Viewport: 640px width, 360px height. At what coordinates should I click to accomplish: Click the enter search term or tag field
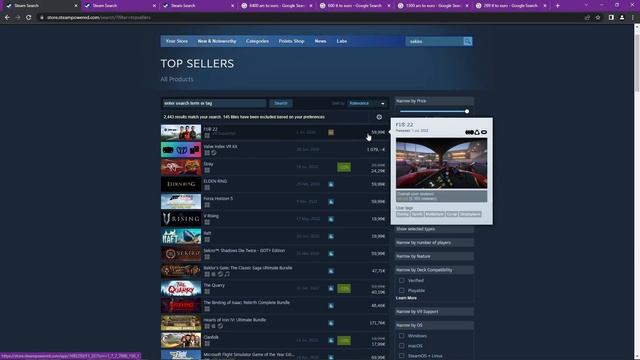click(x=215, y=103)
